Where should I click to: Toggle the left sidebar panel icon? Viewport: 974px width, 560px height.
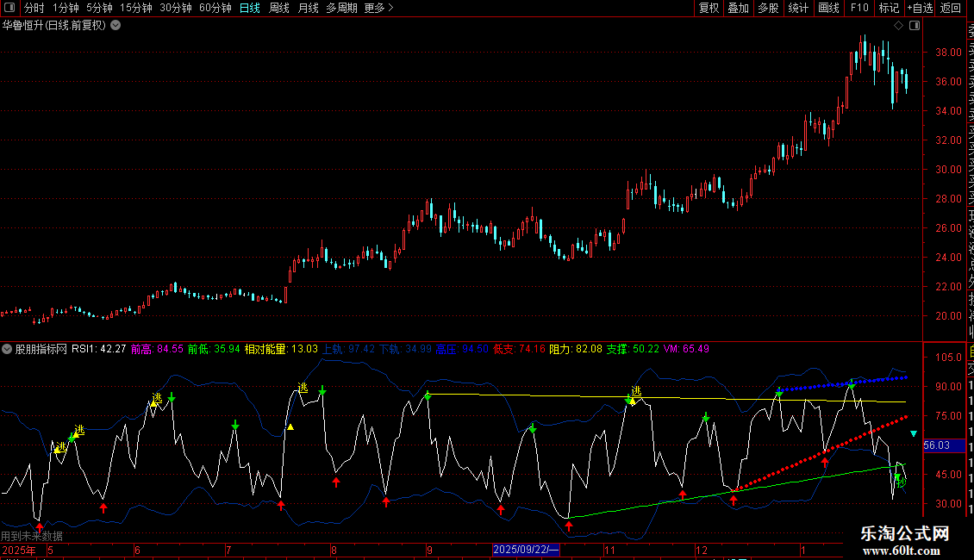point(10,9)
